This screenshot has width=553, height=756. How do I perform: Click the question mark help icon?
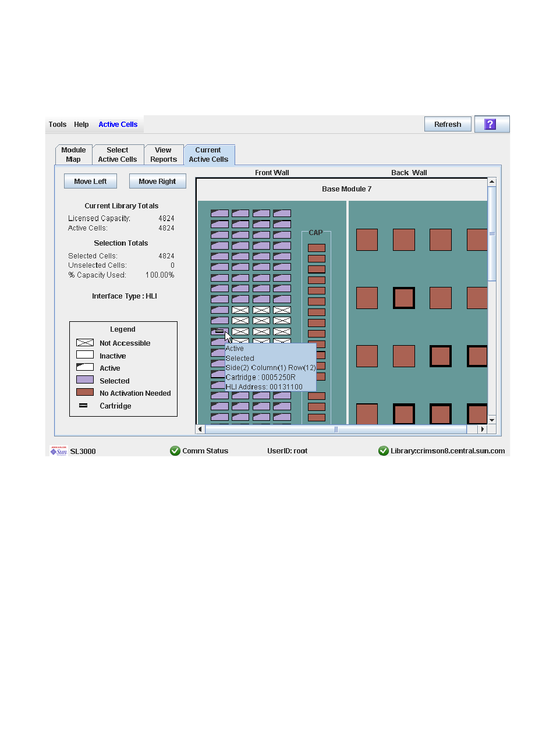pyautogui.click(x=490, y=124)
